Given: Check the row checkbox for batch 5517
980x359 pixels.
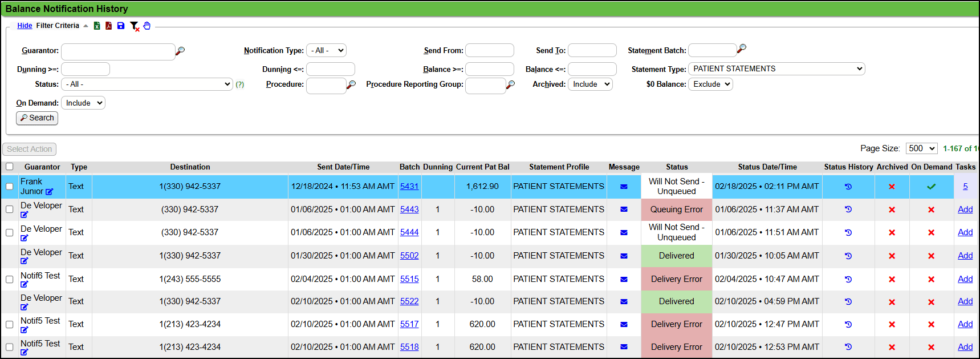Looking at the screenshot, I should tap(10, 324).
